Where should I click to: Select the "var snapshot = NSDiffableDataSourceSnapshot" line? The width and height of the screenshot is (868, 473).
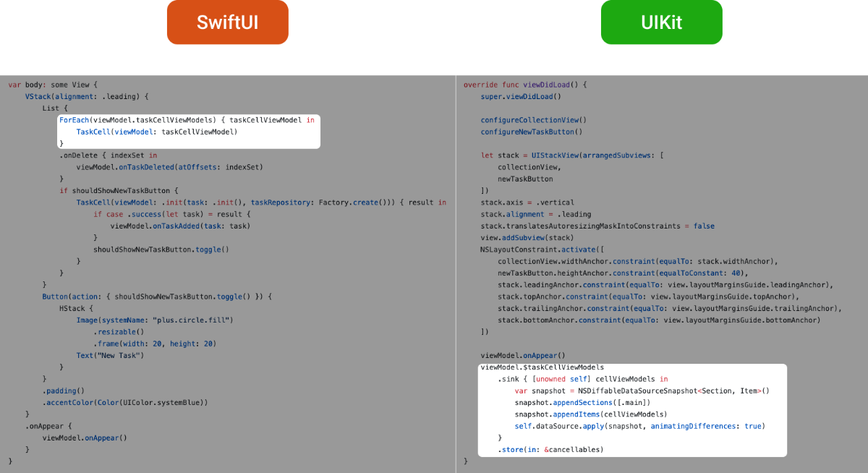642,391
